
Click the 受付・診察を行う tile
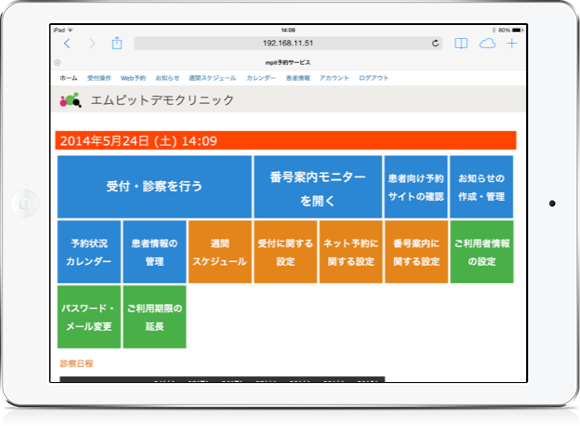pos(154,187)
